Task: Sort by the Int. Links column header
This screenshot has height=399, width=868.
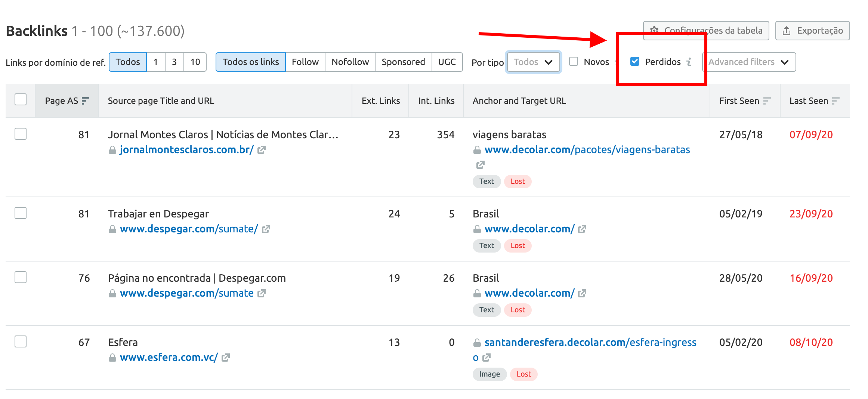Action: [436, 101]
